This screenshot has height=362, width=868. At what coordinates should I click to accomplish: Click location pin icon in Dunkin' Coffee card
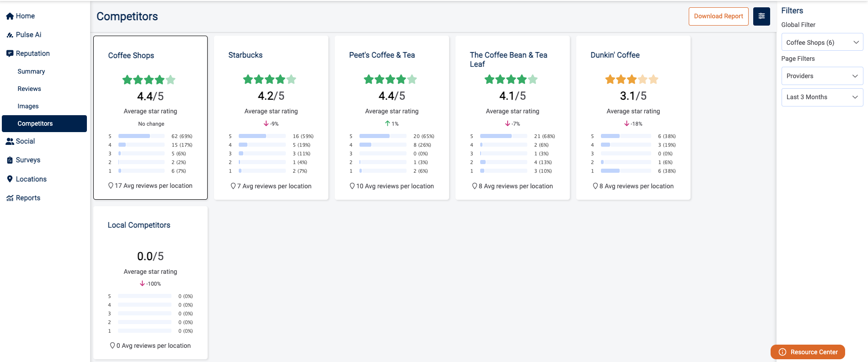(x=595, y=186)
